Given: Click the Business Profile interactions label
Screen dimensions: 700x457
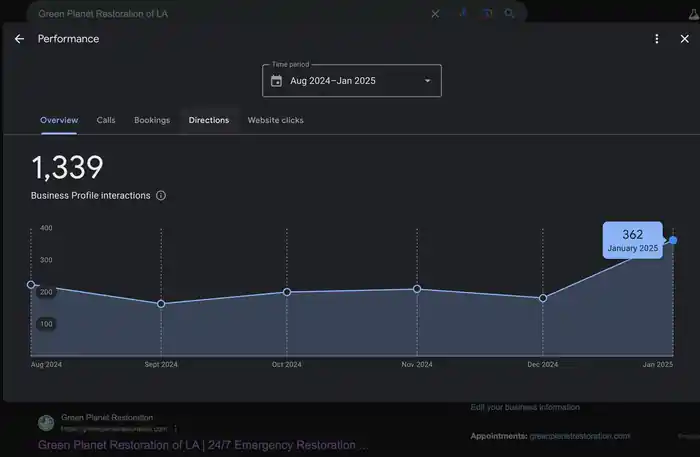Looking at the screenshot, I should (x=91, y=195).
